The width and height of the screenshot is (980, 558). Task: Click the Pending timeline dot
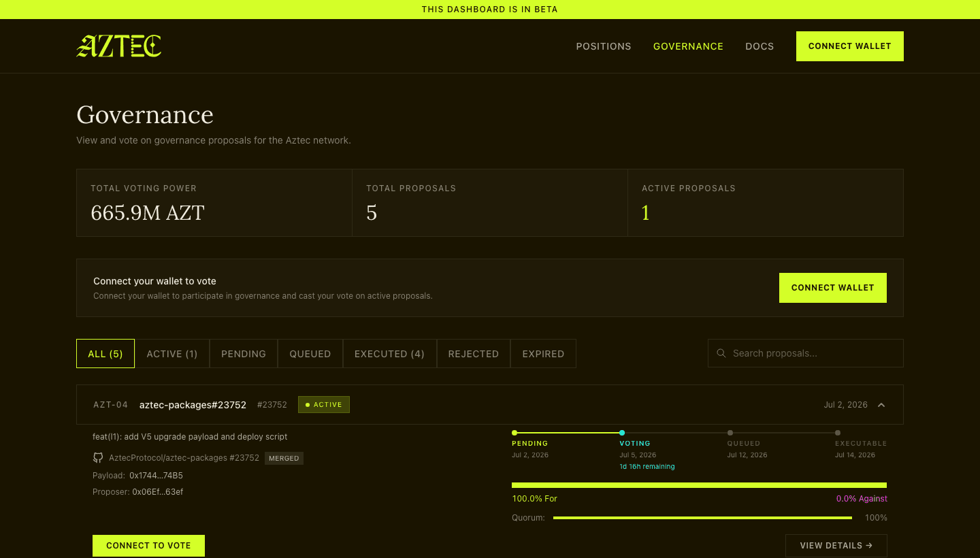pos(514,433)
